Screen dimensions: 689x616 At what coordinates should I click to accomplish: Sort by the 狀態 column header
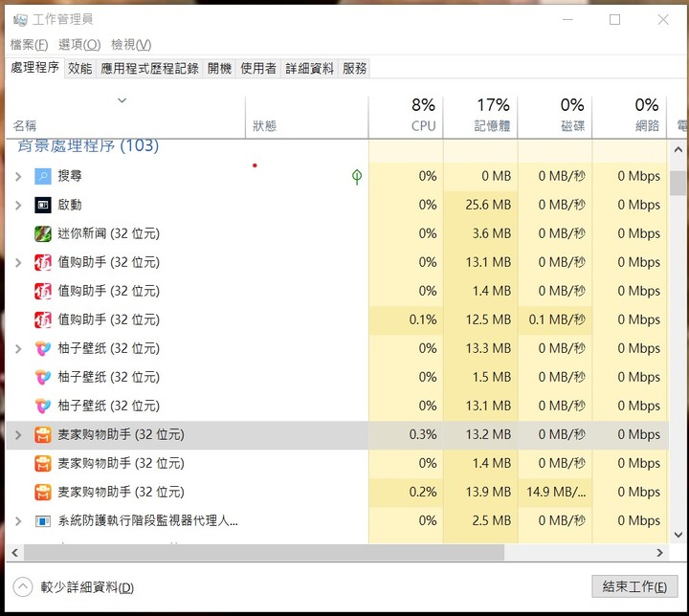[x=307, y=117]
